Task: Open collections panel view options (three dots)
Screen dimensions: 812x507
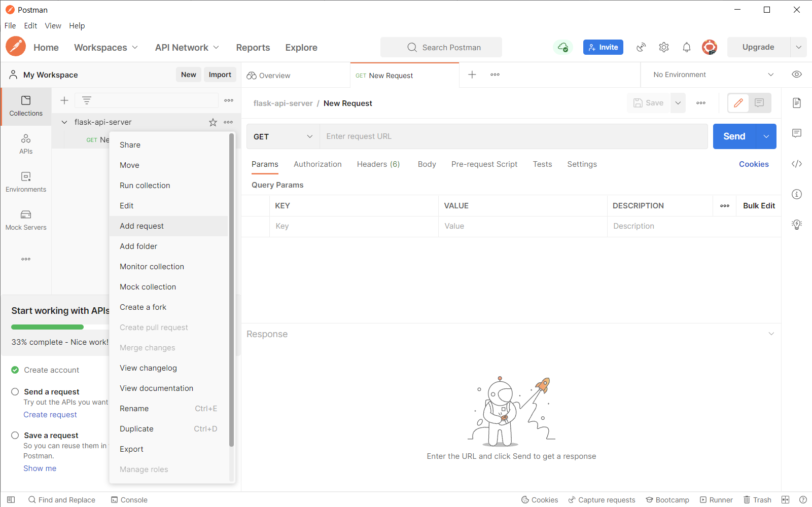Action: [229, 100]
